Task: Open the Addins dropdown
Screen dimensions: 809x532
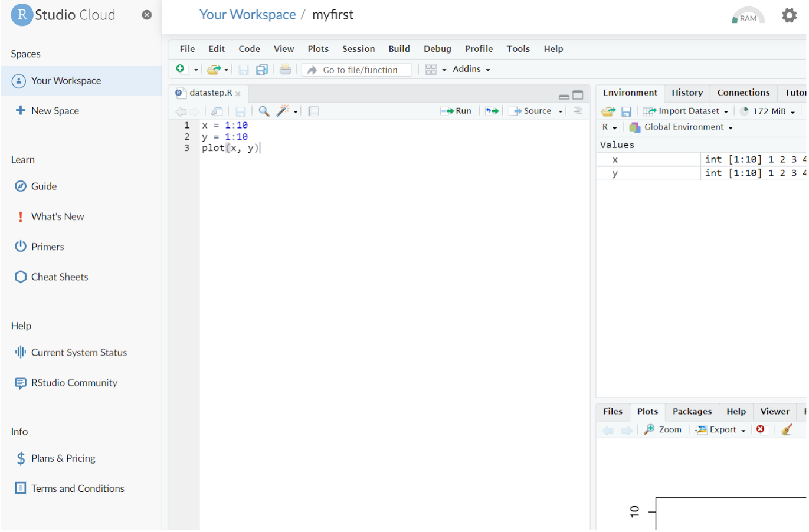Action: coord(471,69)
